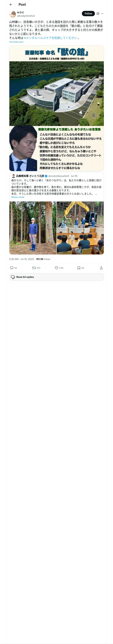The width and height of the screenshot is (113, 644).
Task: Open the Grok icon next to Follow
Action: (x=98, y=14)
